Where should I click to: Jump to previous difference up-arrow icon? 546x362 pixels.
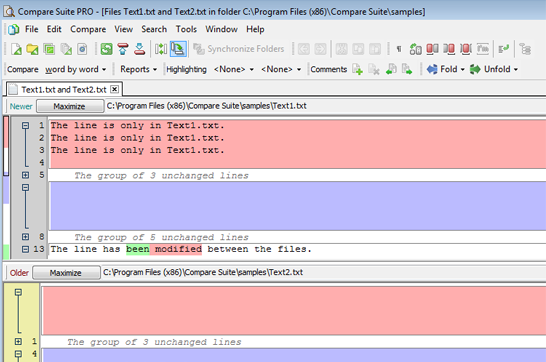pyautogui.click(x=123, y=49)
